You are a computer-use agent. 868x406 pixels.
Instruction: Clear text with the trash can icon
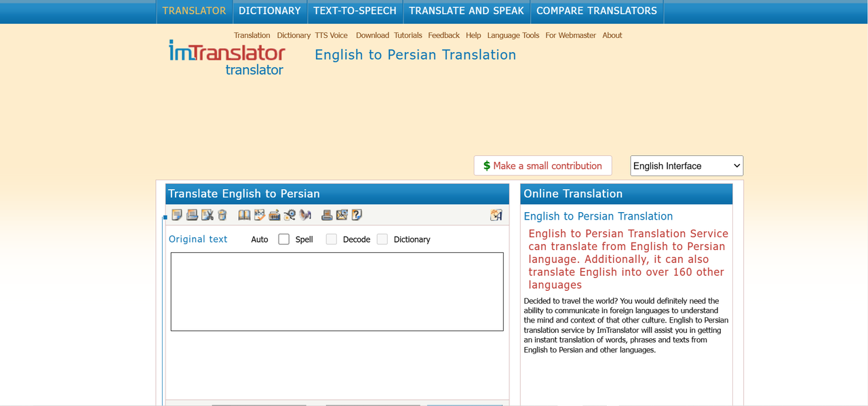222,215
